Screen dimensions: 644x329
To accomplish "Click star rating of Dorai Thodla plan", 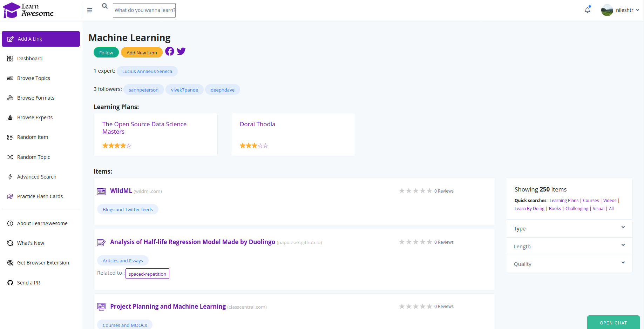I will click(x=254, y=146).
